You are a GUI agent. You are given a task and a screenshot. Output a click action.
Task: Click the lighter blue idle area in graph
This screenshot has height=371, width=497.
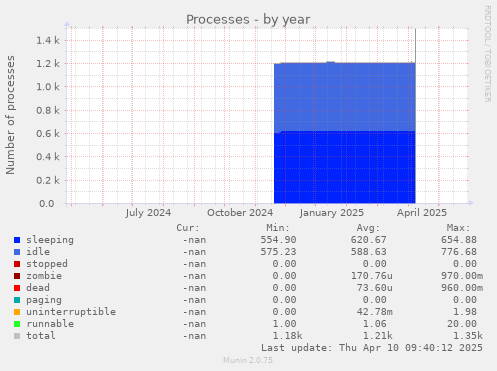[344, 97]
